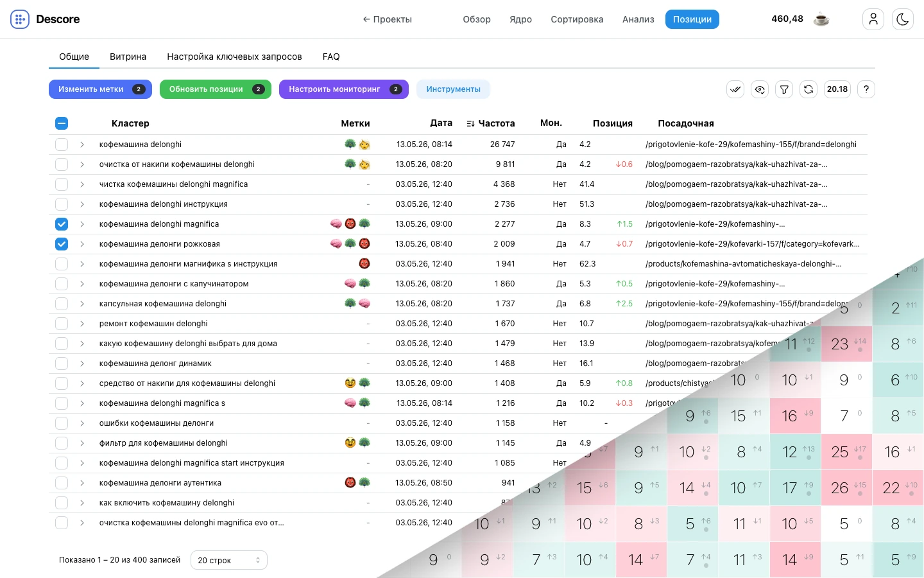
Task: Open the filter funnel icon
Action: pyautogui.click(x=784, y=89)
